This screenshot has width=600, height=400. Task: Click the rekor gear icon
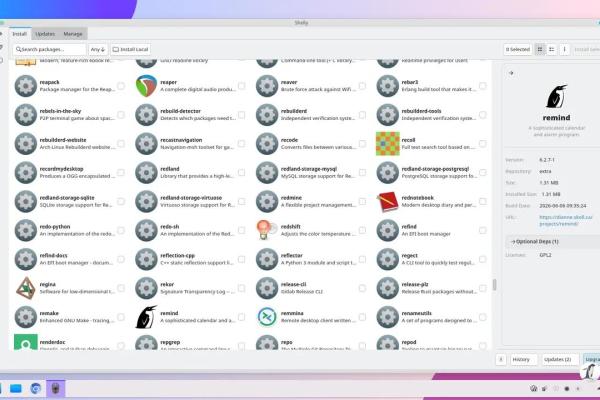coord(147,288)
